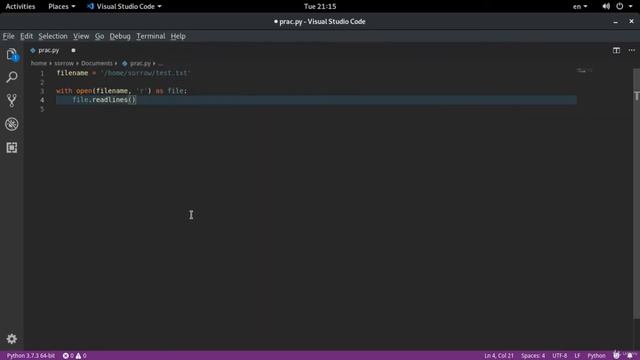
Task: Split the editor to the right
Action: click(x=616, y=50)
